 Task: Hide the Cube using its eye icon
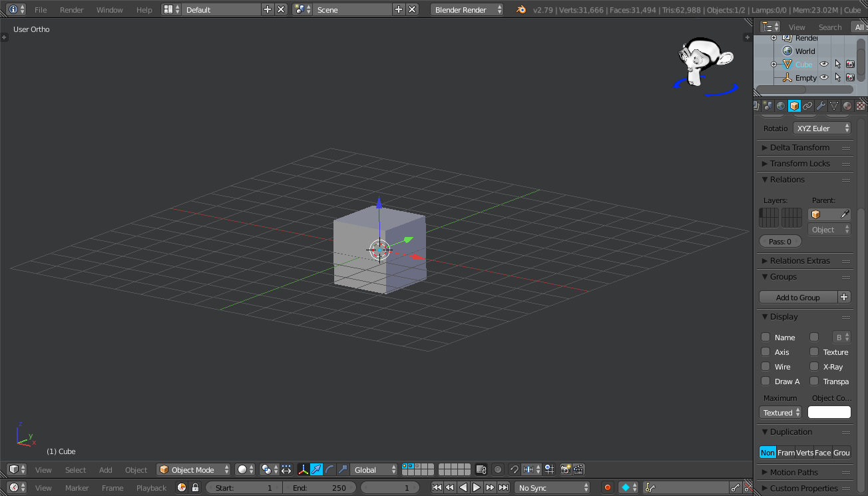(x=824, y=65)
